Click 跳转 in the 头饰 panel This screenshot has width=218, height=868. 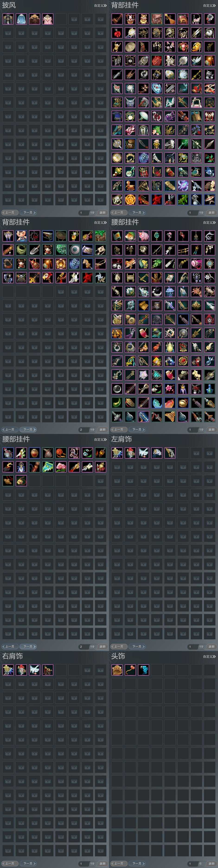click(x=211, y=864)
